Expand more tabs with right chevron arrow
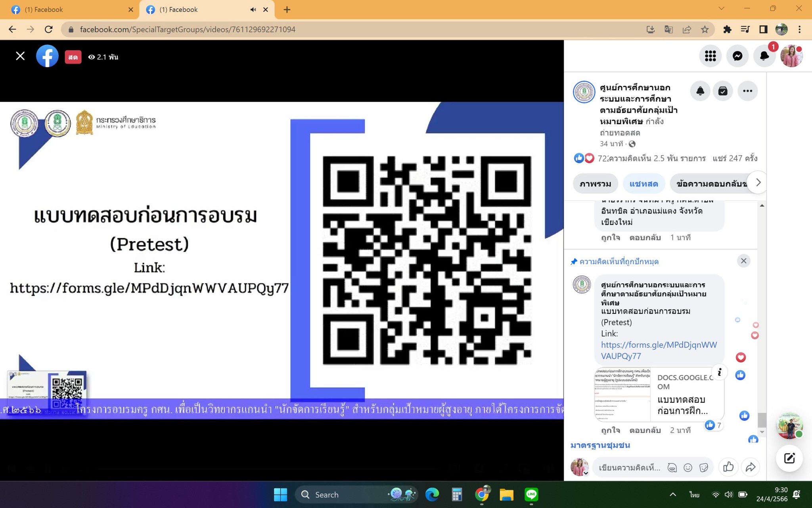The width and height of the screenshot is (812, 508). pyautogui.click(x=758, y=183)
